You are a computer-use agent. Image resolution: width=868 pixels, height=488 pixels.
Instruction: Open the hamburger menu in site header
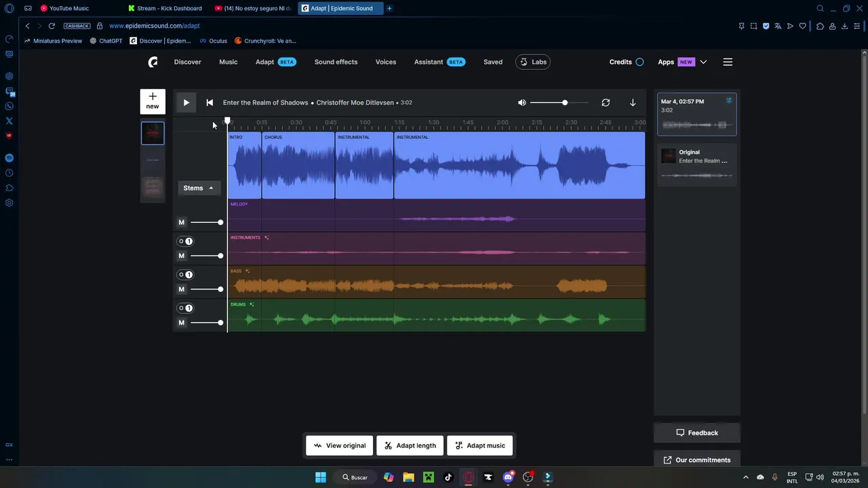tap(728, 62)
